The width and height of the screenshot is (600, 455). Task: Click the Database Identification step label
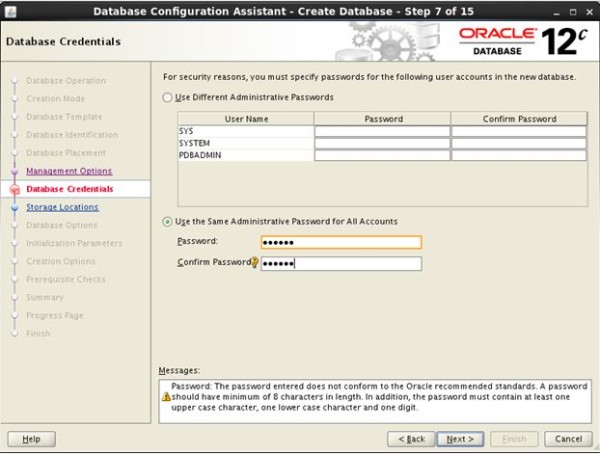[x=72, y=135]
